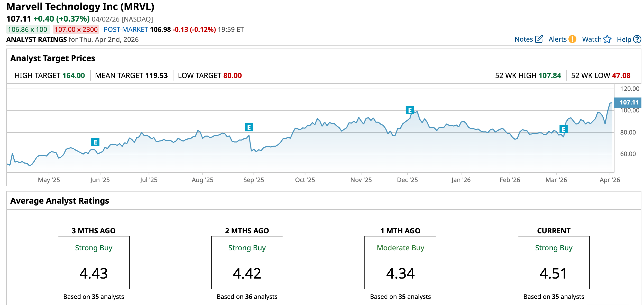This screenshot has height=305, width=644.
Task: Click the Watch star icon
Action: click(607, 39)
